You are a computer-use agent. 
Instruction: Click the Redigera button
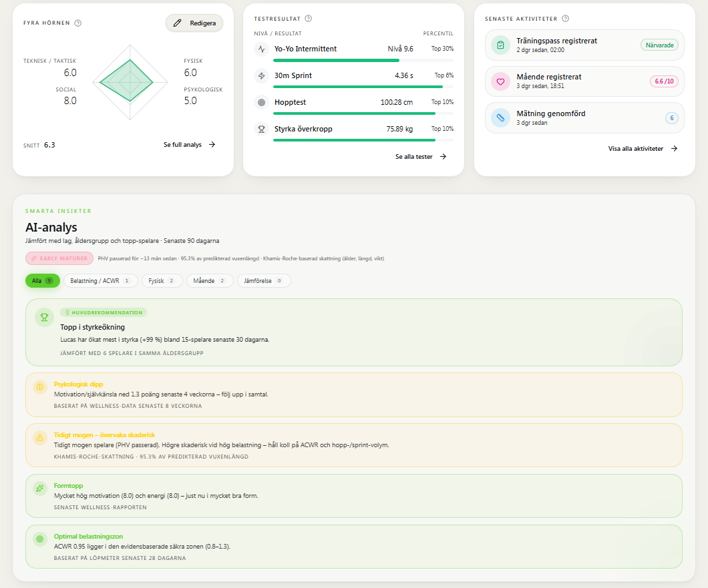click(x=194, y=23)
